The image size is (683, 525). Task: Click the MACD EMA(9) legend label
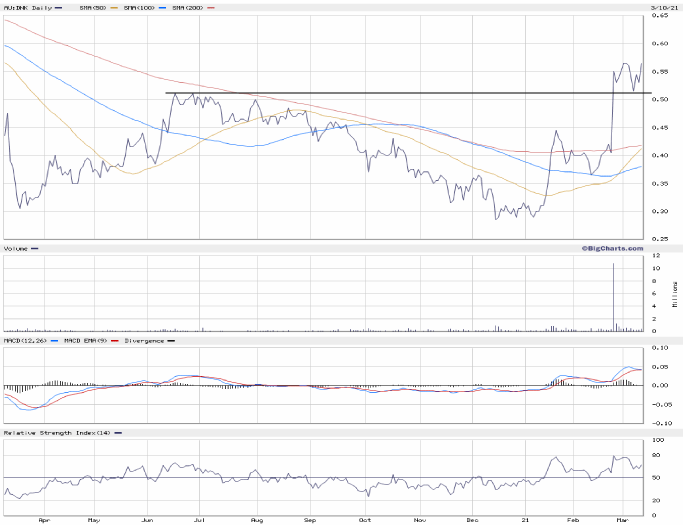coord(83,342)
